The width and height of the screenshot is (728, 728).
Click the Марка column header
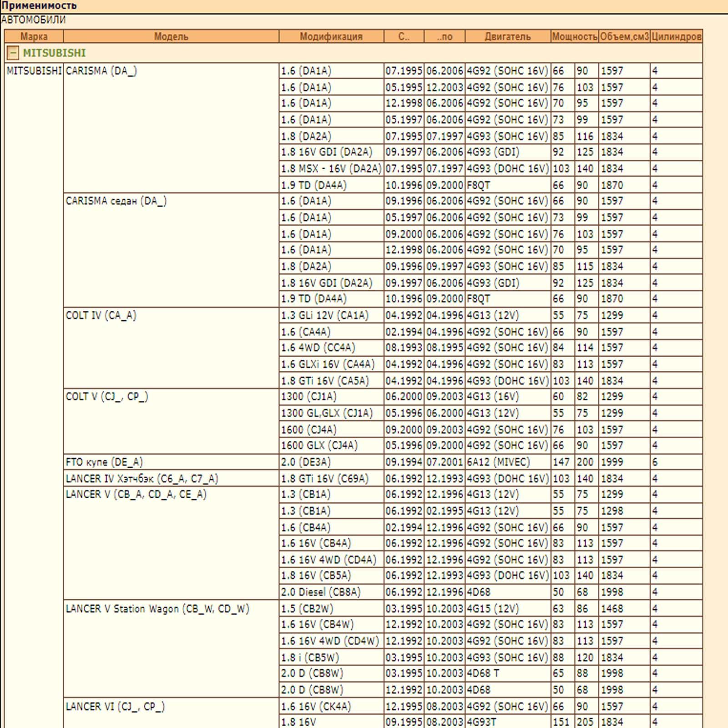coord(34,36)
